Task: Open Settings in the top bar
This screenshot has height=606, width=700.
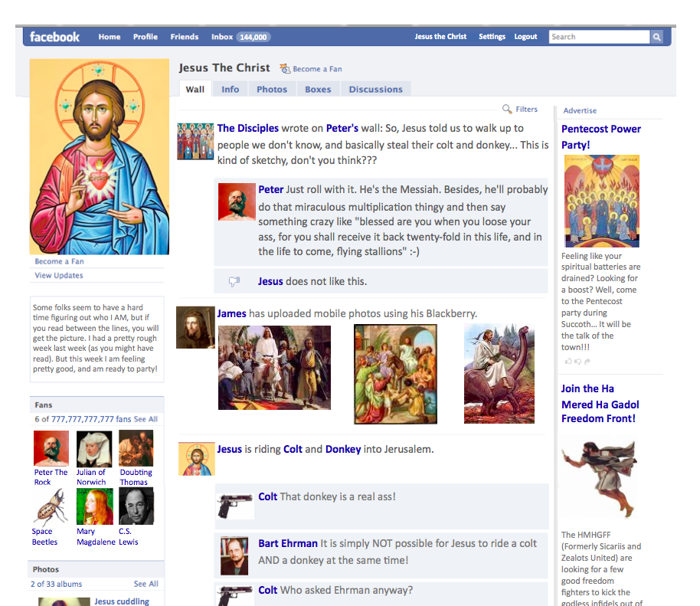Action: point(492,37)
